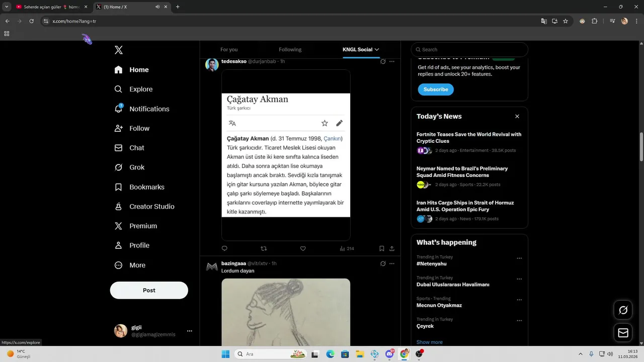This screenshot has width=644, height=362.
Task: Click tedesakso's profile avatar
Action: click(212, 65)
